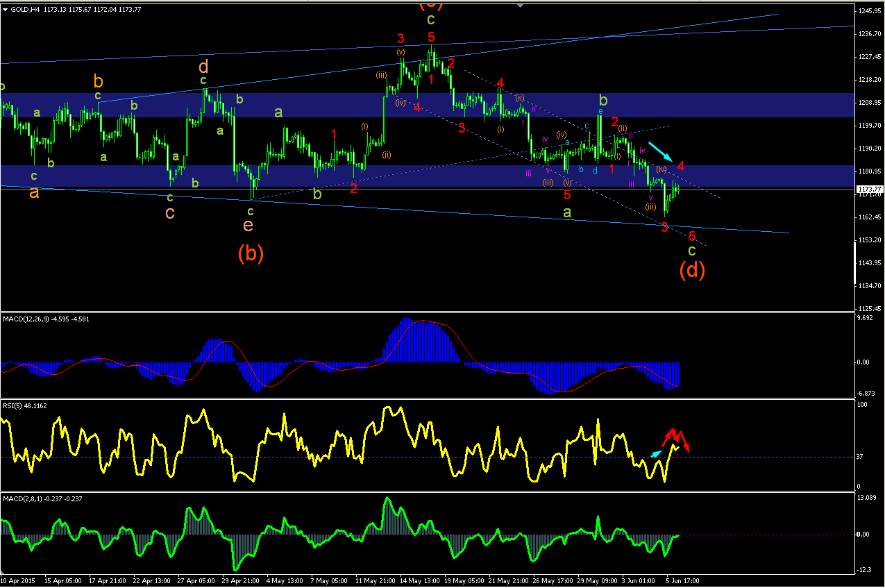Click the 1190.20 price scale label
The width and height of the screenshot is (885, 588).
(870, 149)
